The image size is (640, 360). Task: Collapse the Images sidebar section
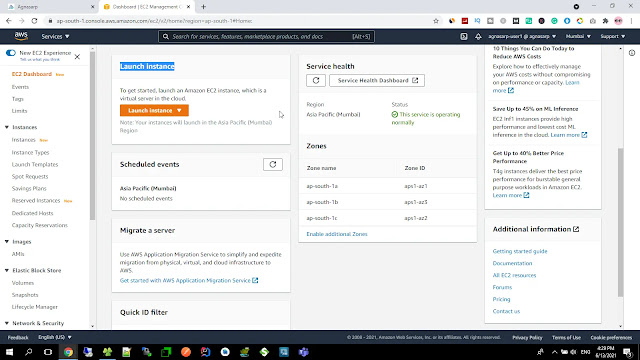click(7, 242)
